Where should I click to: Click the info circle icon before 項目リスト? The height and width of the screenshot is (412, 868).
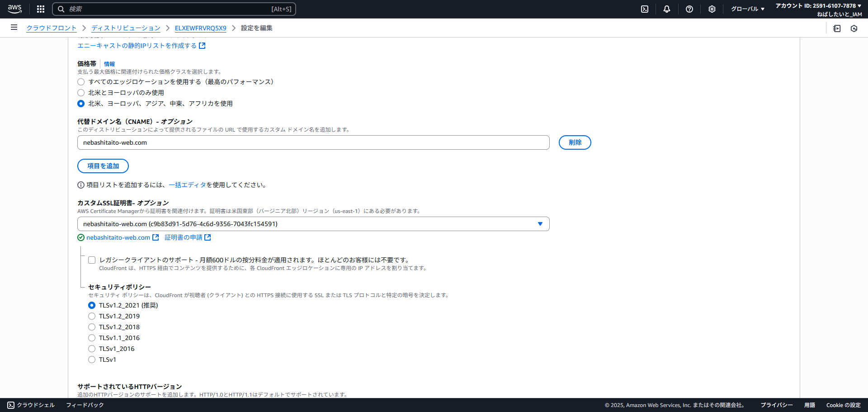click(x=81, y=185)
